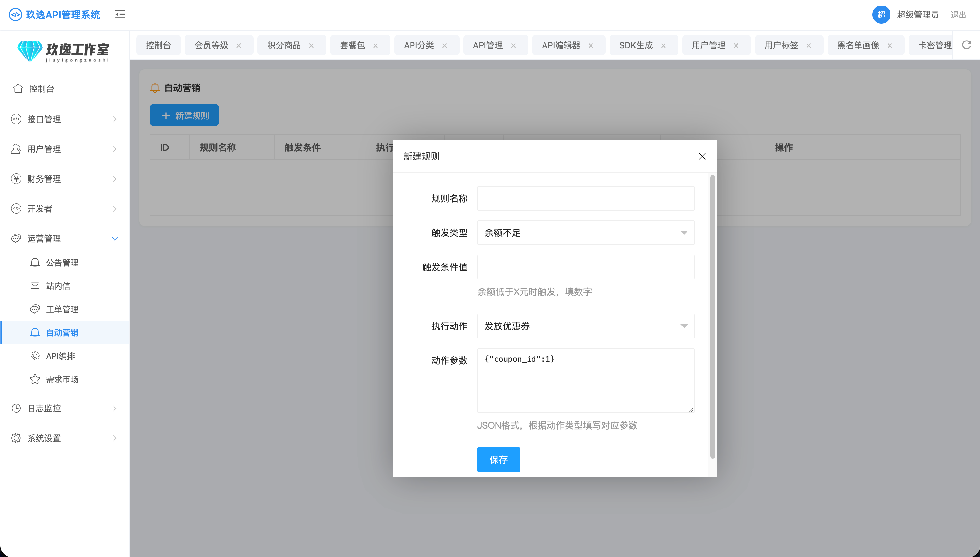Viewport: 980px width, 557px height.
Task: Close the 新建规则 dialog with X
Action: (702, 156)
